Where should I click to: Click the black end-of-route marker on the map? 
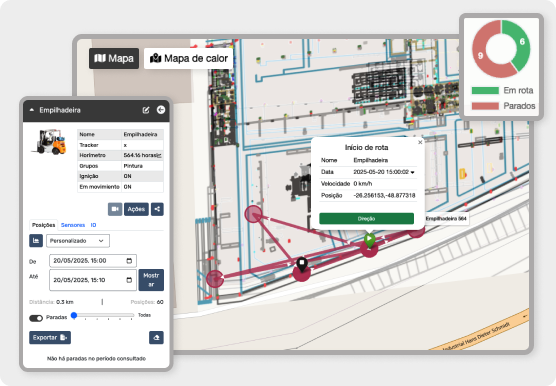click(302, 264)
